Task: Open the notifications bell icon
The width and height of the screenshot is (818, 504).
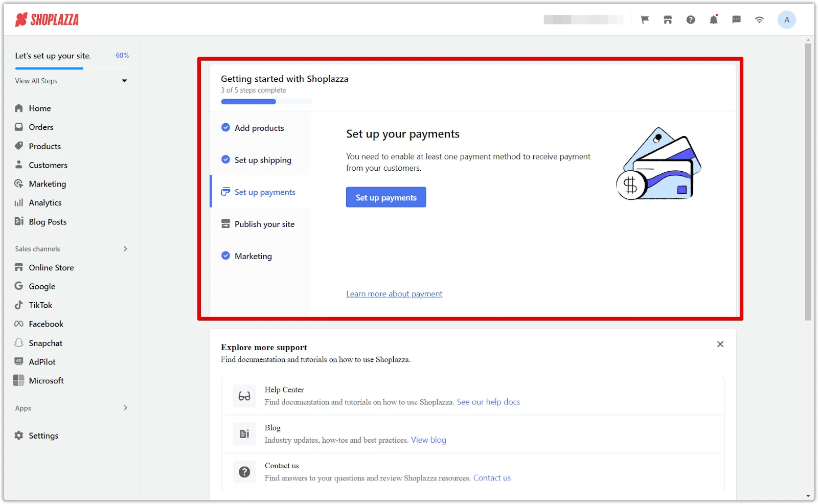Action: [x=714, y=19]
